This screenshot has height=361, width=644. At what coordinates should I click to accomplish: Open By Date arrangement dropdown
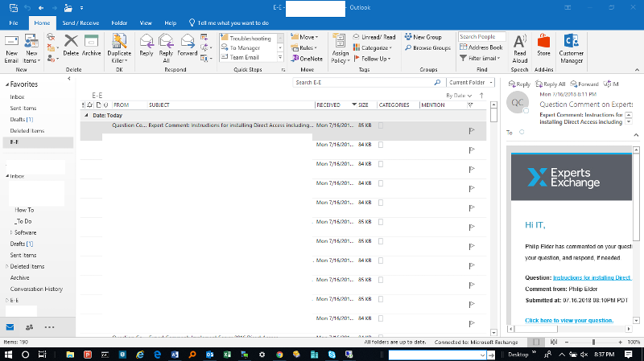459,96
